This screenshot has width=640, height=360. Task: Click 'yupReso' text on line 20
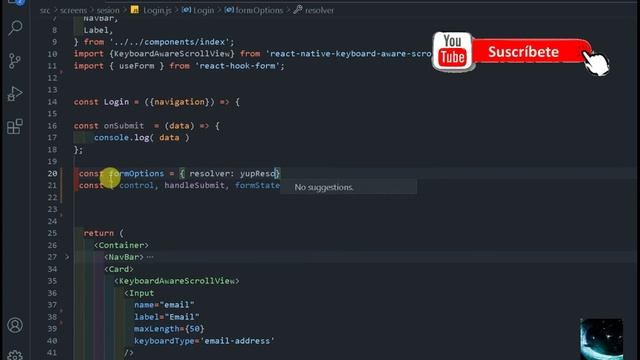click(258, 173)
